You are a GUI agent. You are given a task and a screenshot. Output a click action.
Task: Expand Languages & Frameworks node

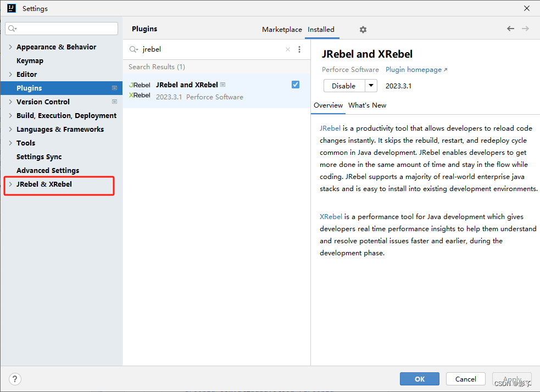click(10, 130)
